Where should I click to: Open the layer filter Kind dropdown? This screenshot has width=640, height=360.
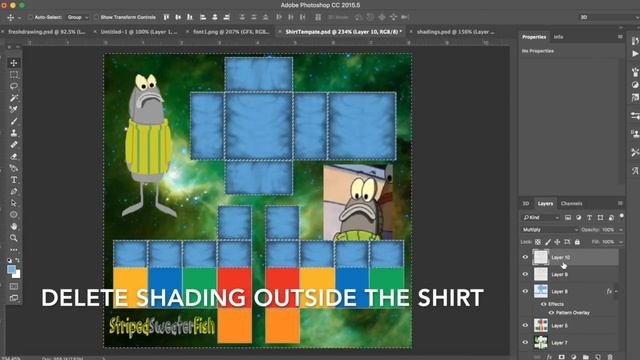(x=541, y=218)
